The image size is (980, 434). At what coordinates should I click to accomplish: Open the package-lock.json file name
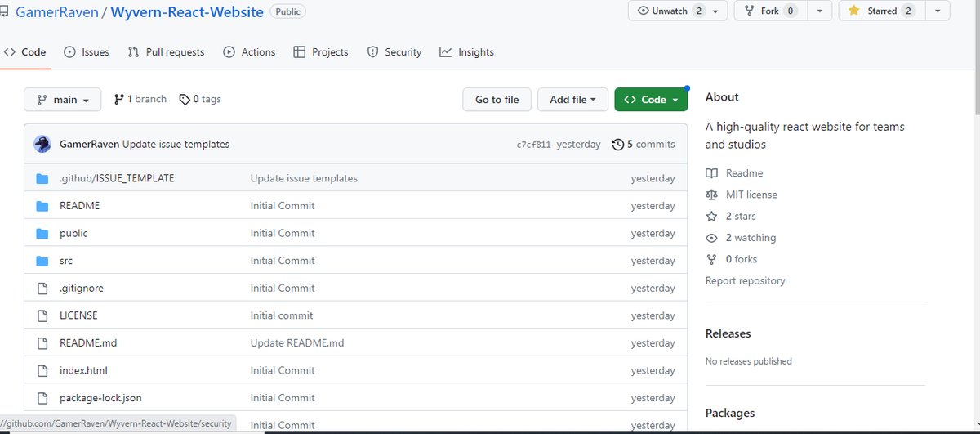pos(100,398)
